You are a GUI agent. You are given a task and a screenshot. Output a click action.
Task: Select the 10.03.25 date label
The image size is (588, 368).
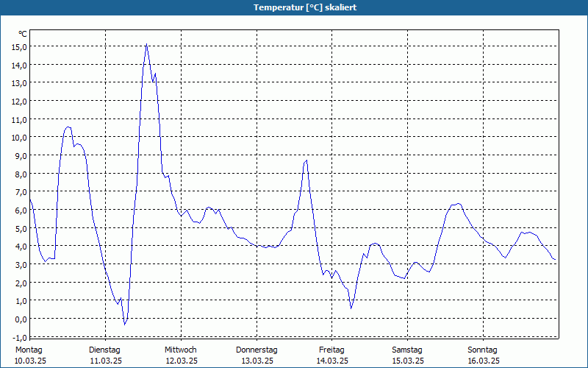click(x=30, y=361)
